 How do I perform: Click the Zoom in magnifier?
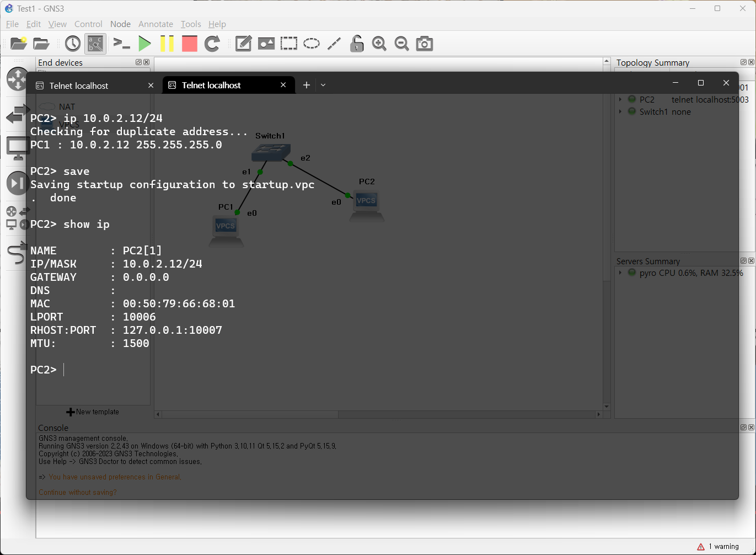pos(379,44)
